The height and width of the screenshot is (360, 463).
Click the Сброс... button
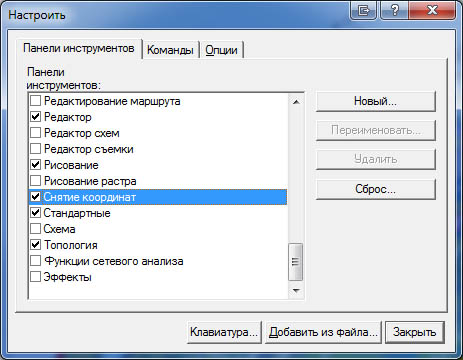click(x=375, y=189)
